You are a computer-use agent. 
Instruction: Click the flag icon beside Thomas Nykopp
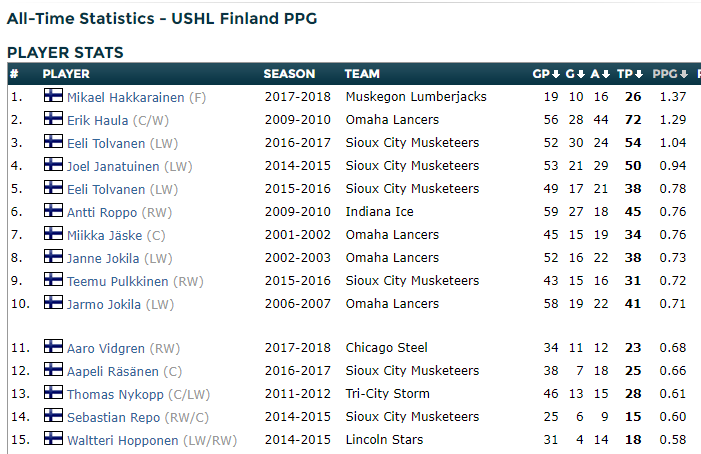53,393
